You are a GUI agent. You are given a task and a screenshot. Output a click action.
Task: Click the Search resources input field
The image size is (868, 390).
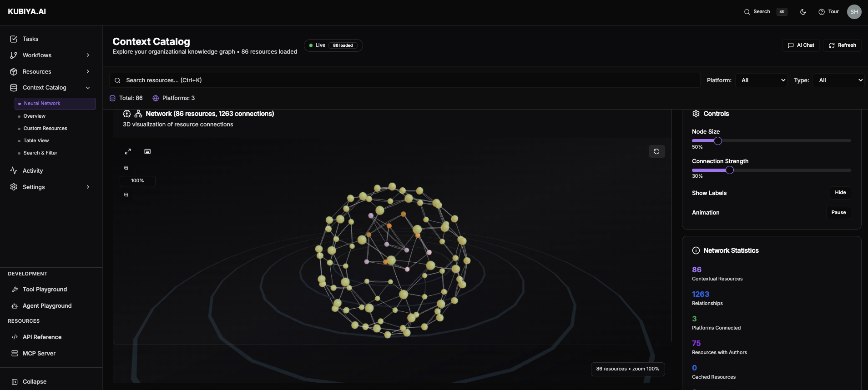click(404, 80)
